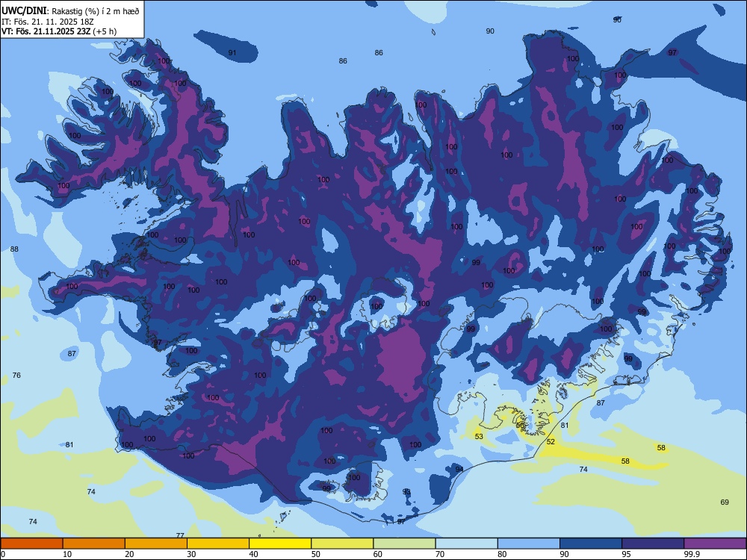Viewport: 747px width, 560px height.
Task: Select the orange 10–20 legend color band
Action: point(94,544)
